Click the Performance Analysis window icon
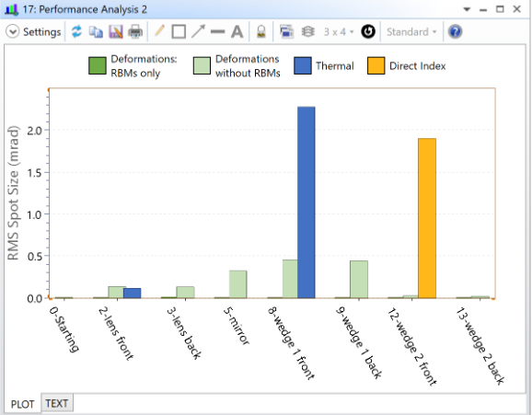 pos(11,9)
